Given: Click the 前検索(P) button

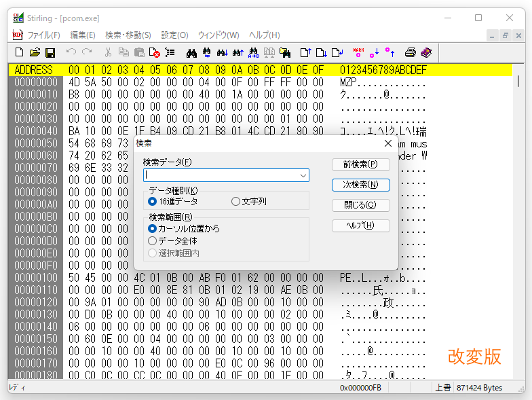Looking at the screenshot, I should click(x=361, y=164).
